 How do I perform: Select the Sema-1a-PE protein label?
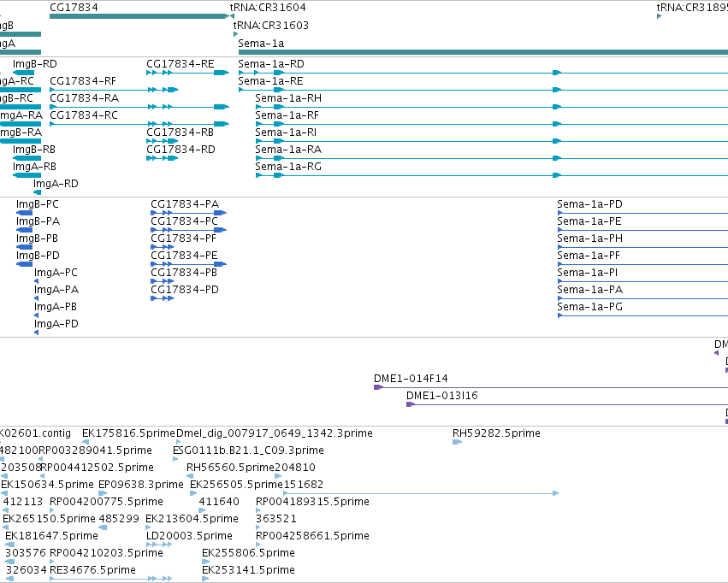tap(589, 221)
